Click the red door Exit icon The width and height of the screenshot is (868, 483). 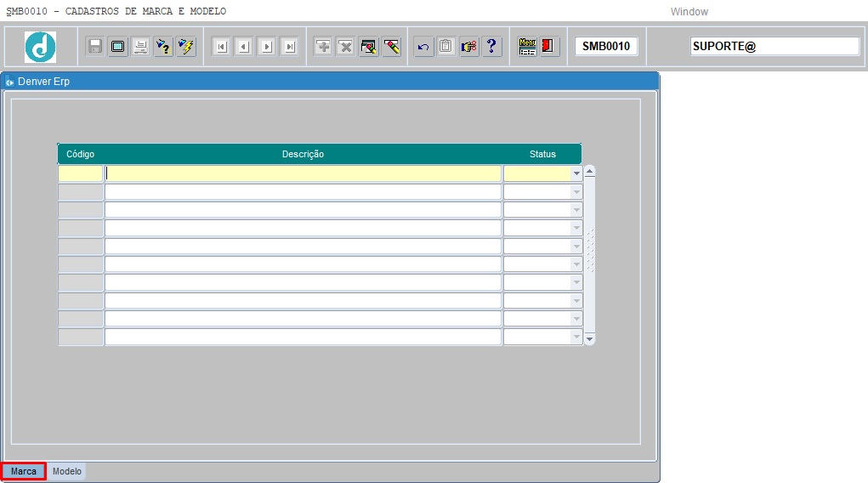tap(548, 47)
